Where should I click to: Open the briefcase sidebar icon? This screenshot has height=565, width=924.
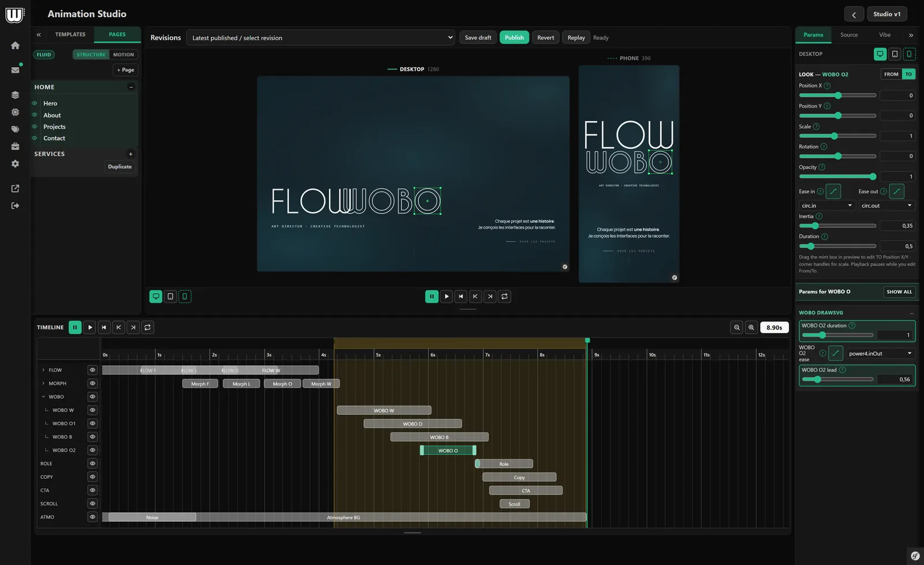click(x=15, y=147)
